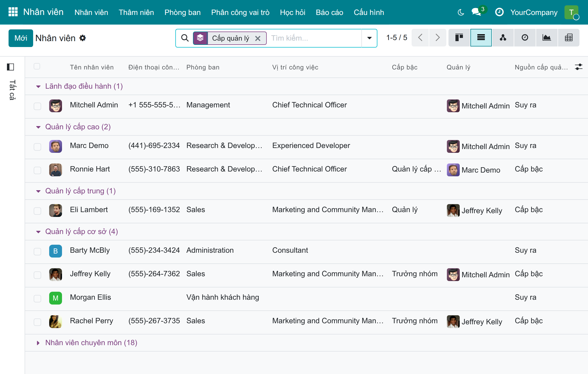The height and width of the screenshot is (374, 588).
Task: Select the Eli Lambert row checkbox
Action: pyautogui.click(x=37, y=211)
